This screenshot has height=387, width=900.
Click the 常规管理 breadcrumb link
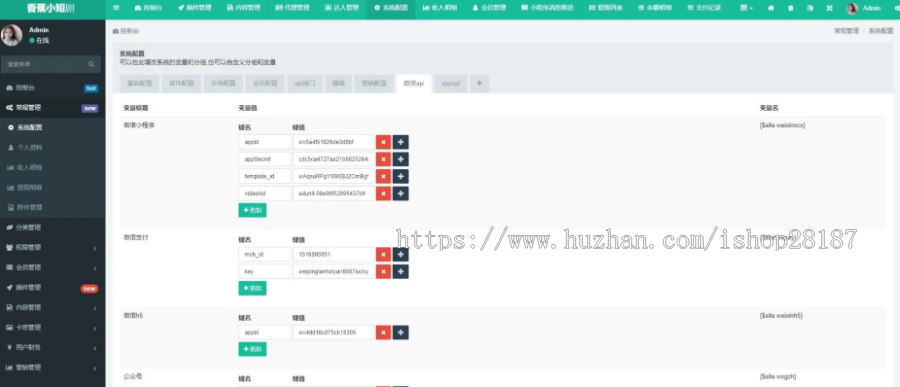pyautogui.click(x=847, y=31)
